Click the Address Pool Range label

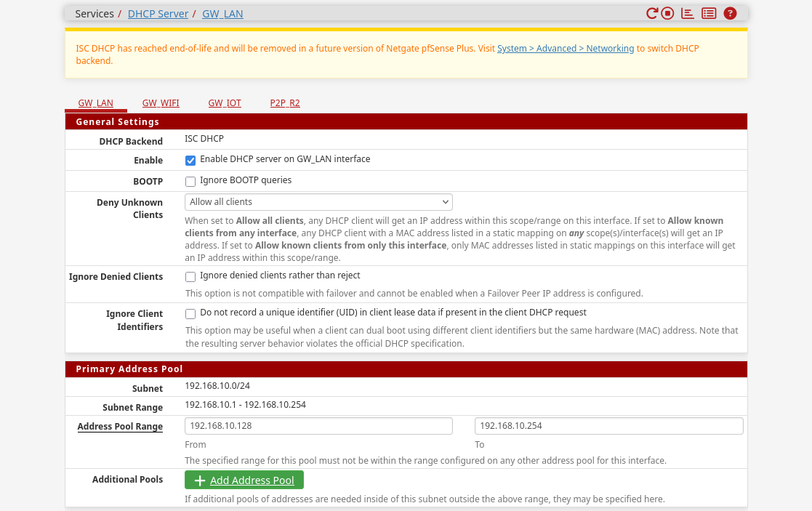coord(120,427)
